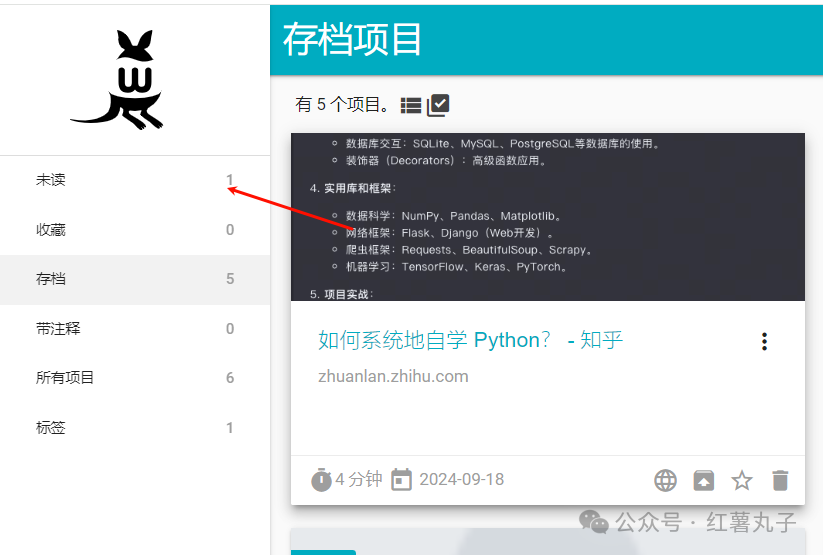Open the 标签 tags page
The width and height of the screenshot is (823, 555).
tap(51, 428)
